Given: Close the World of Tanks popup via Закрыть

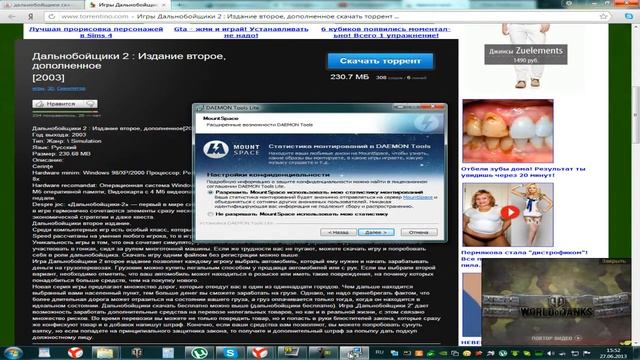Looking at the screenshot, I should point(615,261).
